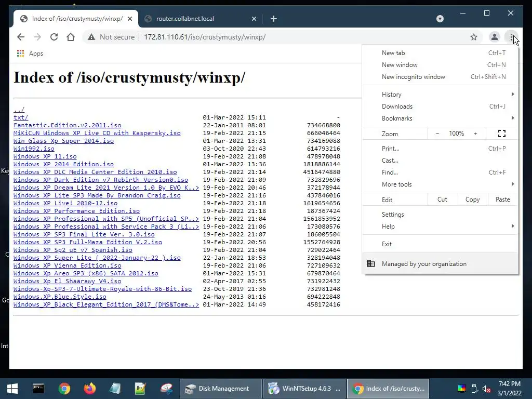Download Fantastic.Edition.v2.2011.iso
Screen dimensions: 532x399
coord(67,125)
